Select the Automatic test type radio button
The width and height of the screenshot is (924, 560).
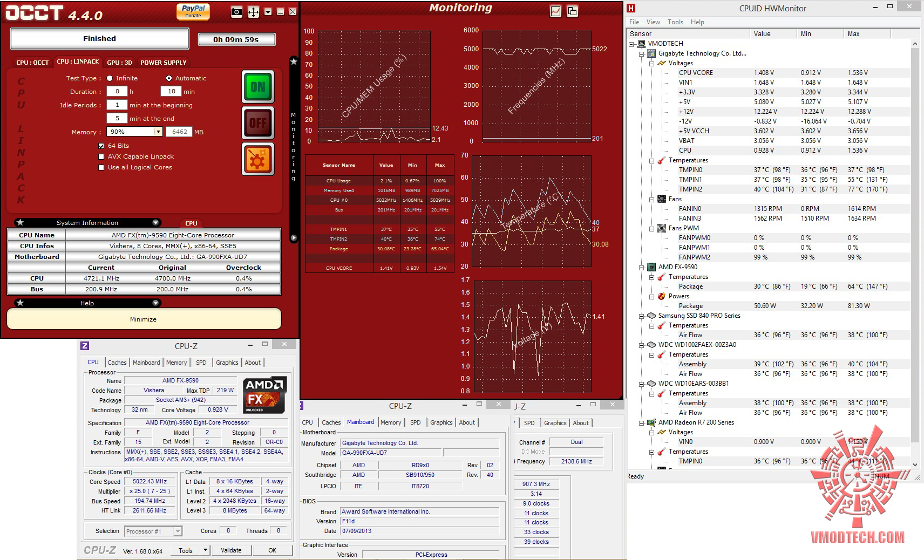(169, 78)
